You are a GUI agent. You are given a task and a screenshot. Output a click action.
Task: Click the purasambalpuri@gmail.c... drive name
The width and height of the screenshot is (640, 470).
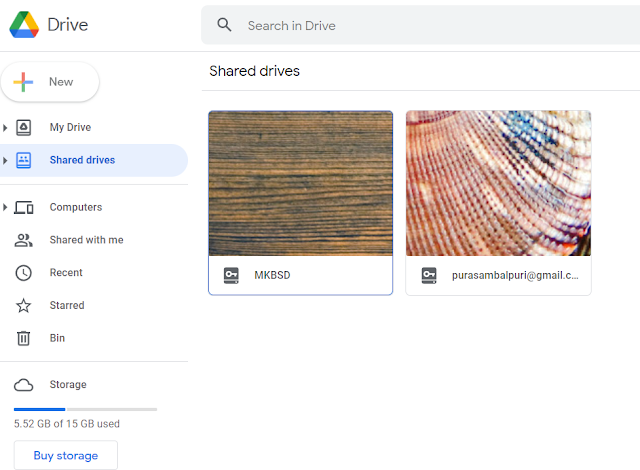click(515, 275)
